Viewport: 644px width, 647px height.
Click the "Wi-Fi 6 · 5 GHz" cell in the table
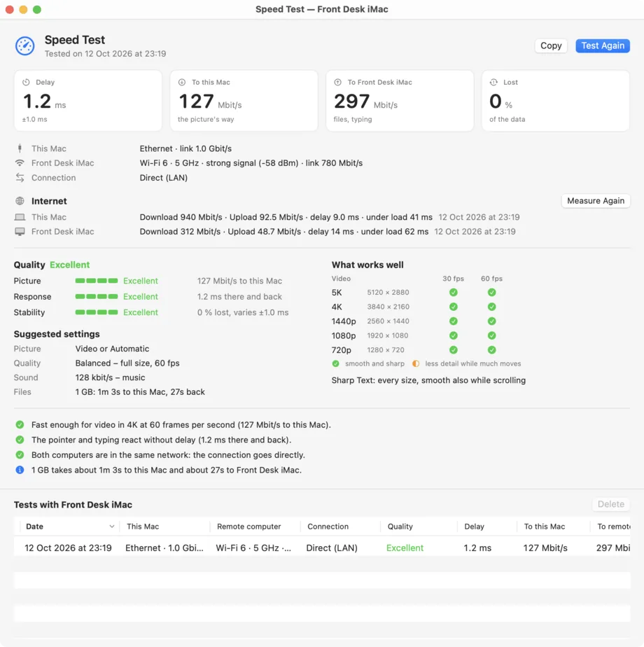(x=253, y=548)
